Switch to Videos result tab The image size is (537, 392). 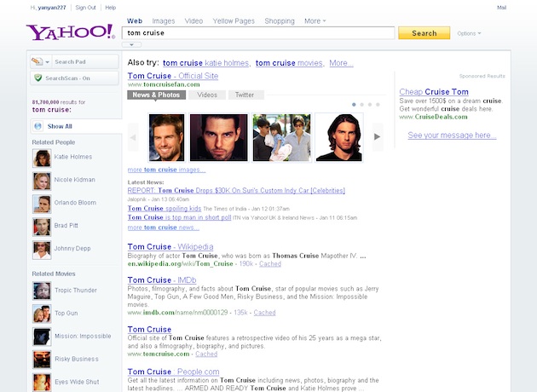coord(207,95)
